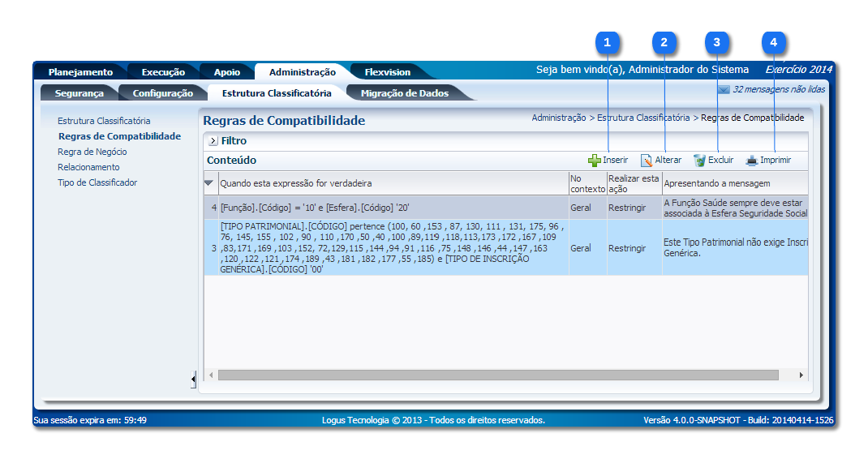Open Tipo de Classificador in the sidebar

[97, 182]
